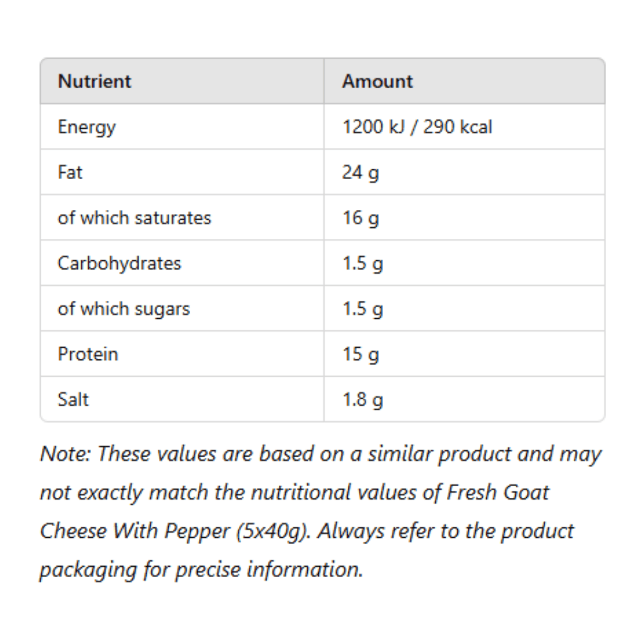The image size is (644, 644).
Task: Select the Protein row label
Action: [88, 354]
